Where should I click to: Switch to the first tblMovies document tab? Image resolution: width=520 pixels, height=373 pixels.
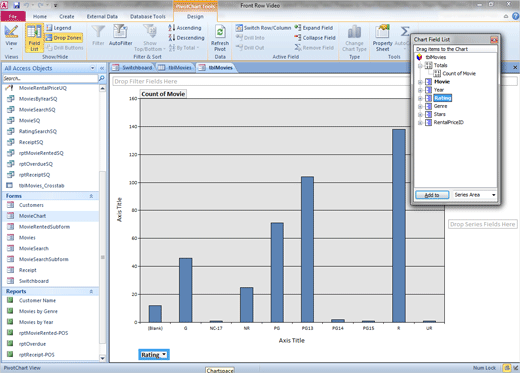(176, 68)
